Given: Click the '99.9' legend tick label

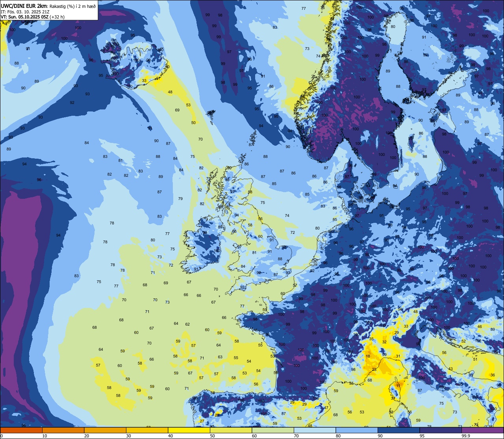Looking at the screenshot, I should [466, 436].
